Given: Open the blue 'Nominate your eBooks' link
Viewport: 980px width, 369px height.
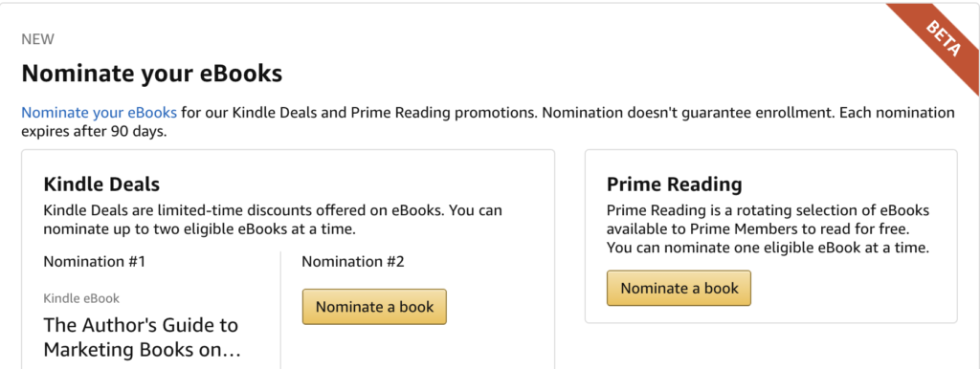Looking at the screenshot, I should click(x=100, y=113).
